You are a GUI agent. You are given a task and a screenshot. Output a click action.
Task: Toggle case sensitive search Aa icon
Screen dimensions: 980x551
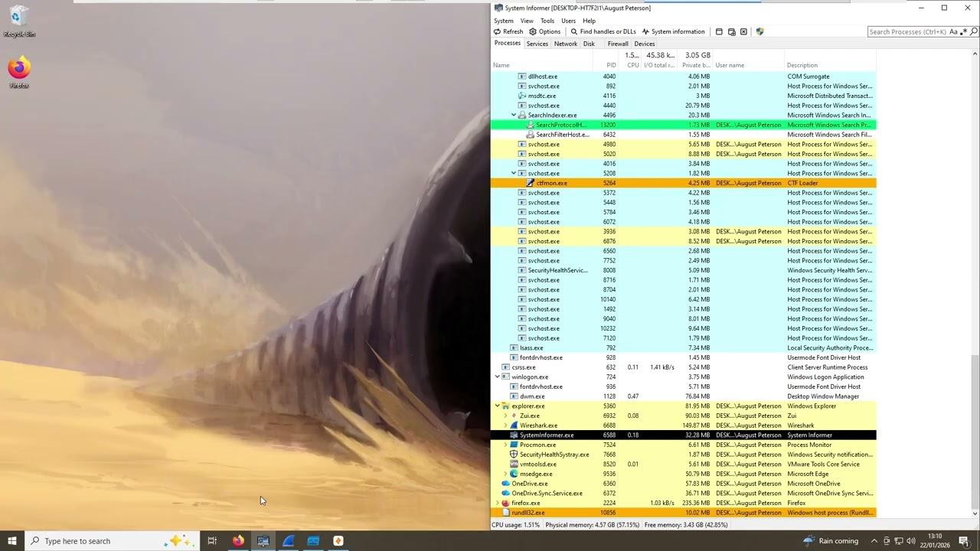point(953,31)
